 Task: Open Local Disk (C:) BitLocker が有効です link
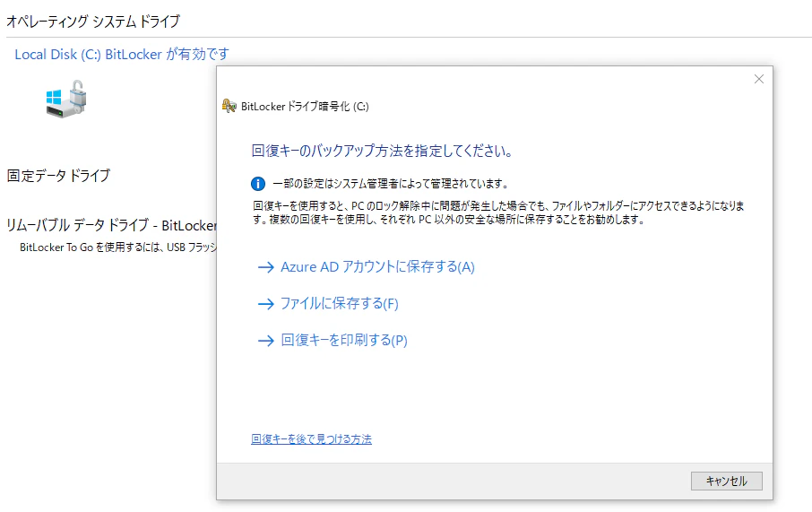pos(122,54)
